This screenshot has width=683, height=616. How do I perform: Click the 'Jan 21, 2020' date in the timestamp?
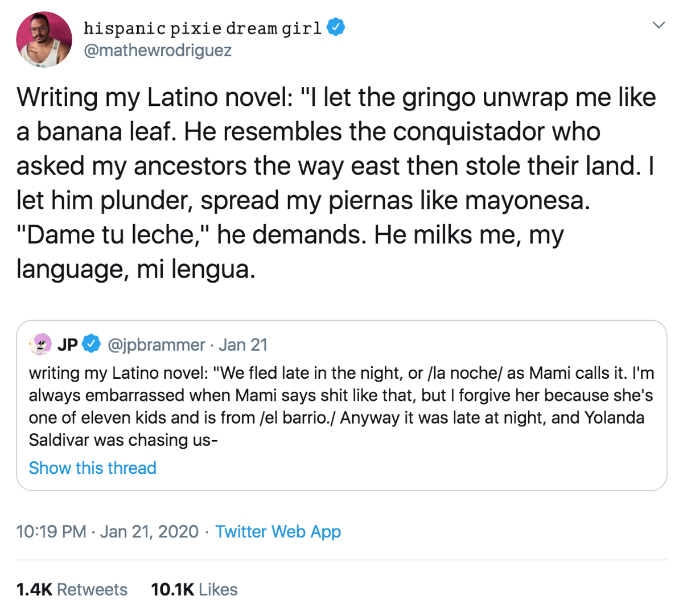coord(149,532)
